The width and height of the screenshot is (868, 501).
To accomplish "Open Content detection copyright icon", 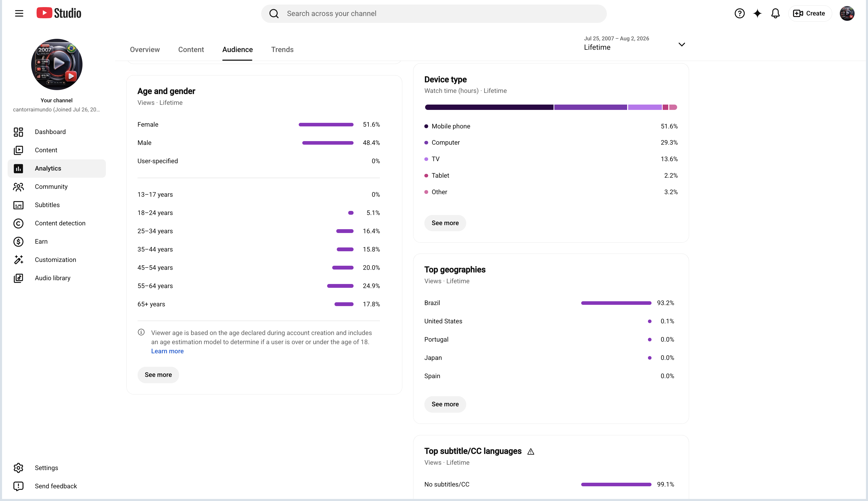I will (18, 223).
